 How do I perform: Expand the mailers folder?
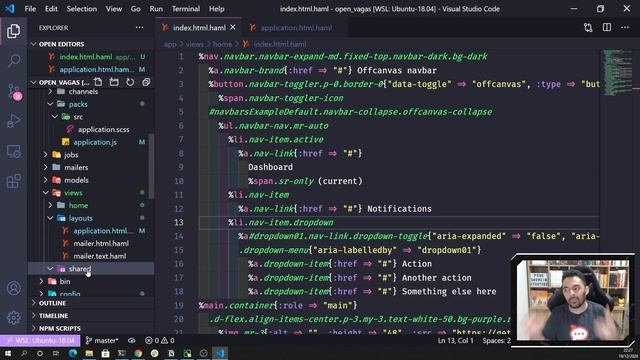pyautogui.click(x=46, y=167)
